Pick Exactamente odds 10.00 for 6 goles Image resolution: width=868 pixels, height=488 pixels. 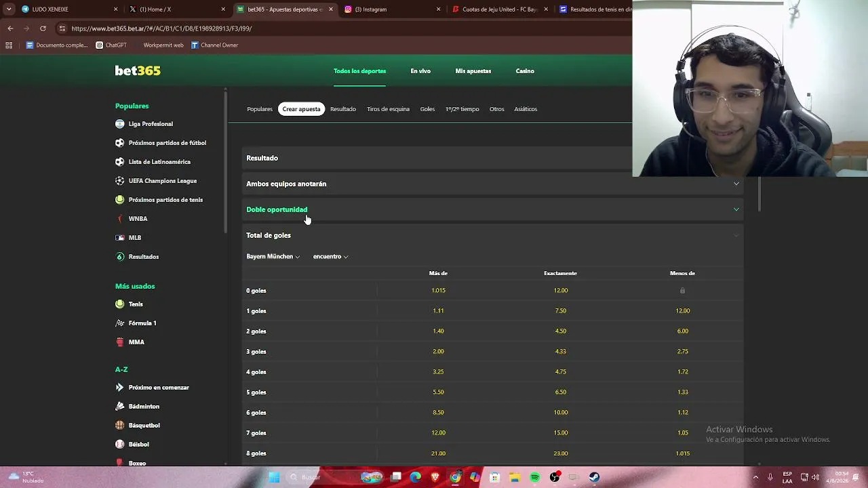560,413
